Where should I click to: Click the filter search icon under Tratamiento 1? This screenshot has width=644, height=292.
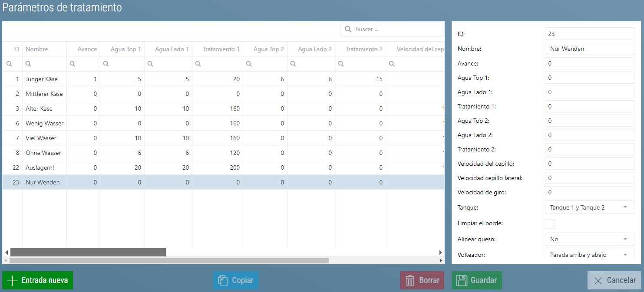pyautogui.click(x=198, y=64)
